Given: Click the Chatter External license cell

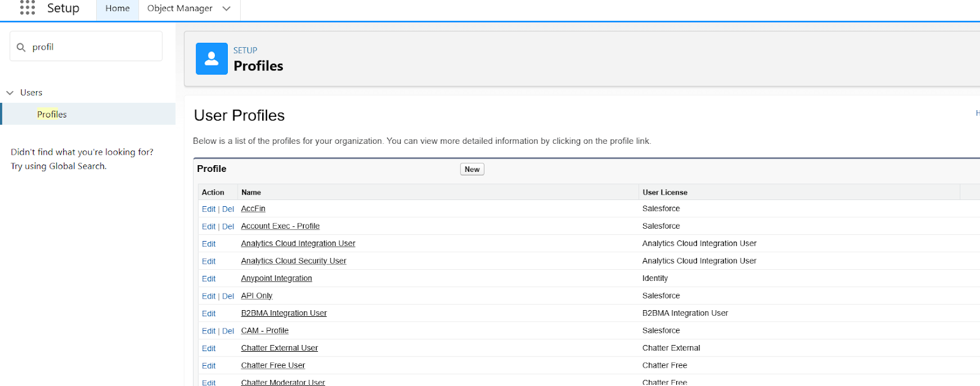Looking at the screenshot, I should coord(671,348).
